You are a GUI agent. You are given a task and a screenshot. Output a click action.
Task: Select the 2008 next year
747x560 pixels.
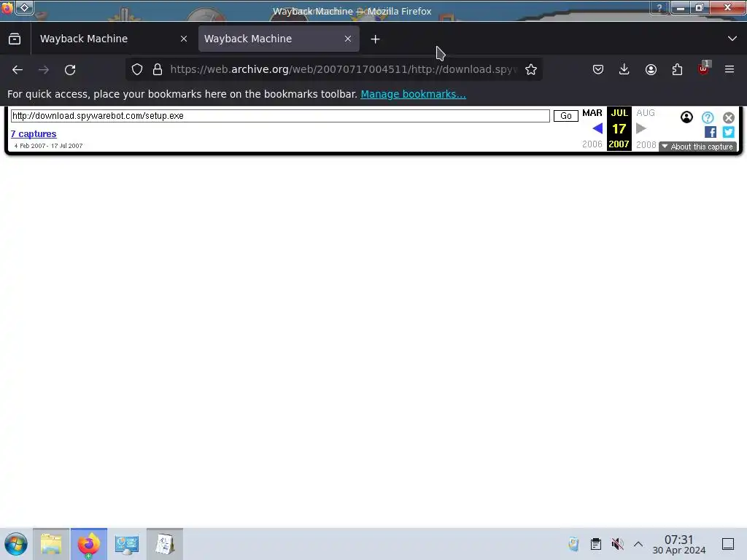[646, 144]
